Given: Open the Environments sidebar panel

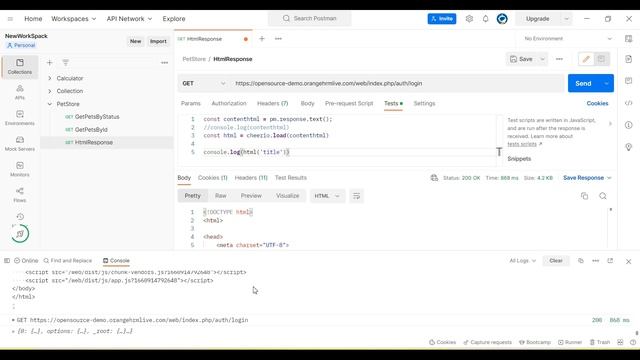Looking at the screenshot, I should click(x=20, y=118).
